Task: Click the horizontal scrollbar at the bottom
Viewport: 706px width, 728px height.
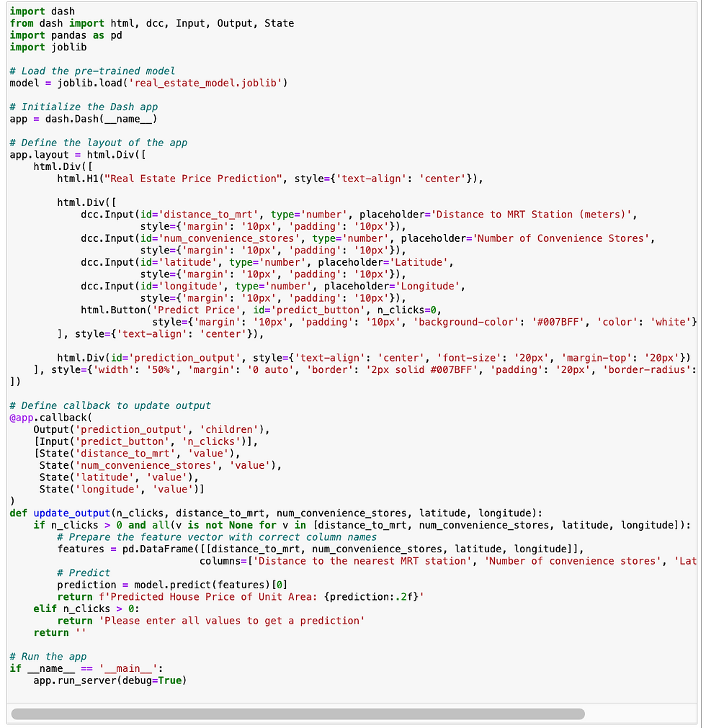Action: click(x=298, y=714)
